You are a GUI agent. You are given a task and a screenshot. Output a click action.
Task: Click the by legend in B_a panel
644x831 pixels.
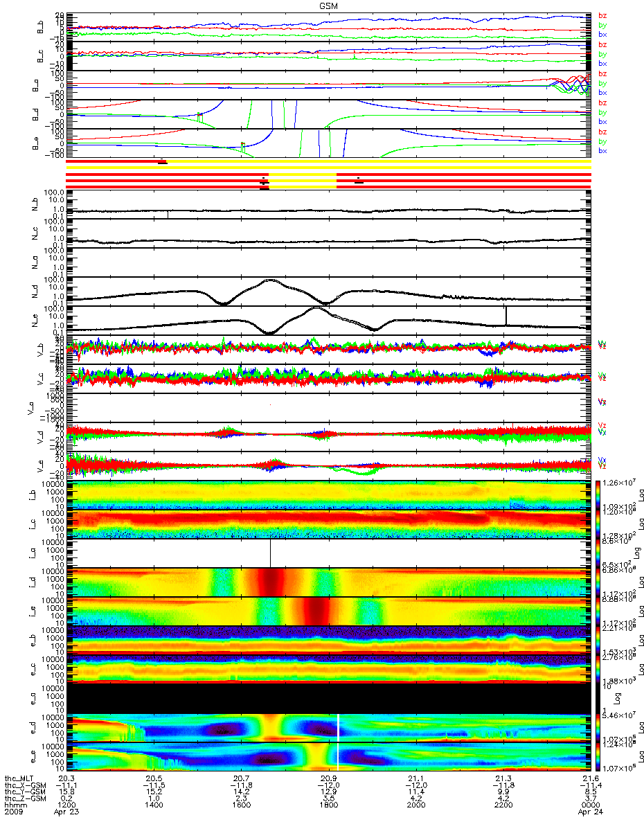[602, 83]
